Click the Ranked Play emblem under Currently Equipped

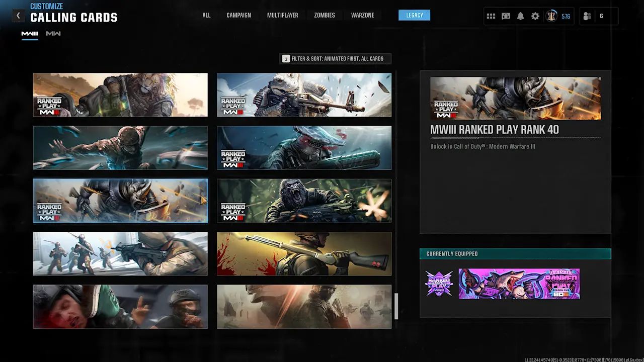(439, 284)
